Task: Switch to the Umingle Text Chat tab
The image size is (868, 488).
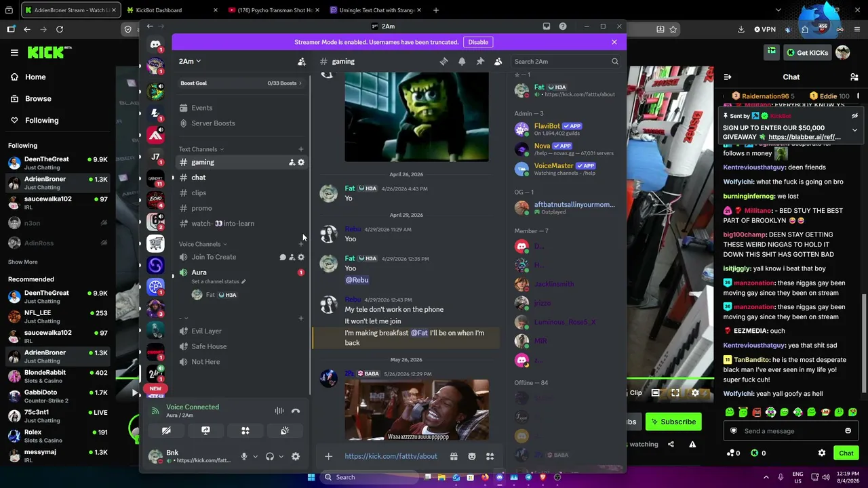Action: (x=376, y=10)
